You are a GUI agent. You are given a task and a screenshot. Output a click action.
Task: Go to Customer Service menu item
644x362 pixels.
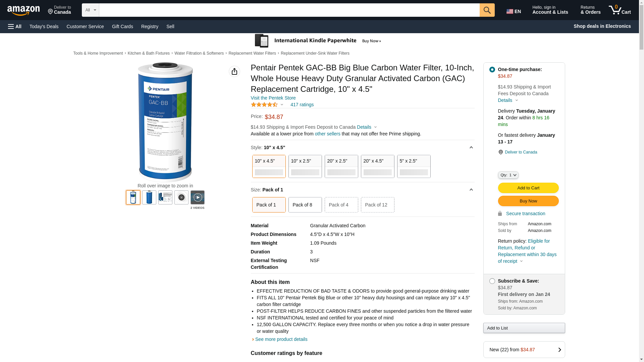click(x=85, y=26)
